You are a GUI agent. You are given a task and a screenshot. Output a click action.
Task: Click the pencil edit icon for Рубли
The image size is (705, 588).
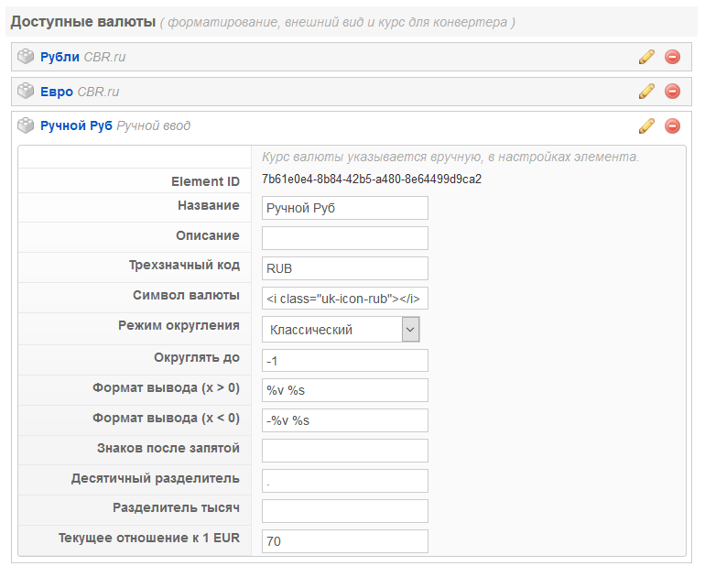(646, 57)
